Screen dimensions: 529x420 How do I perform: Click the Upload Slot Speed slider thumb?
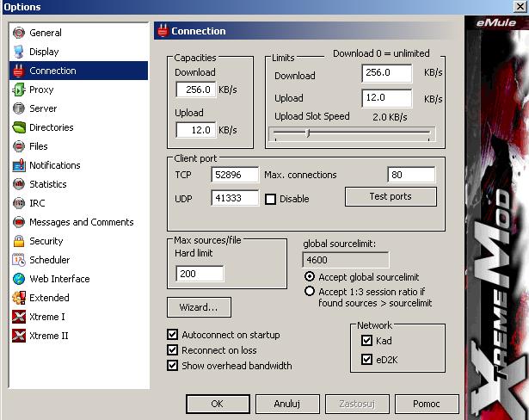coord(308,133)
